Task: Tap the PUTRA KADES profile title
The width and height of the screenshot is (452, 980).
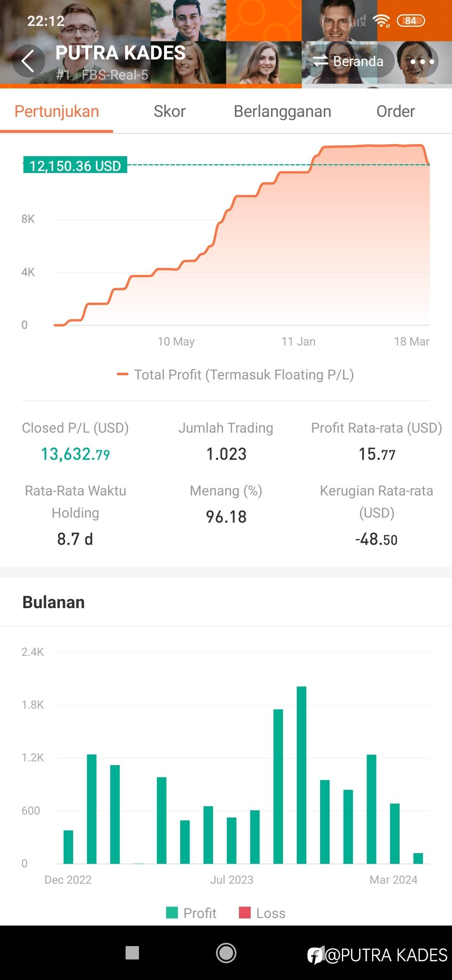Action: tap(121, 53)
